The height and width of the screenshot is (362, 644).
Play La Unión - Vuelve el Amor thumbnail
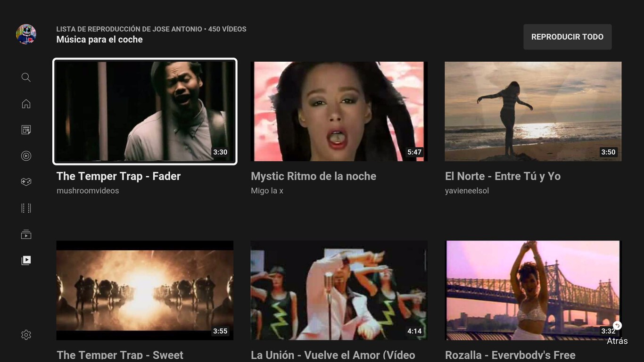coord(339,290)
